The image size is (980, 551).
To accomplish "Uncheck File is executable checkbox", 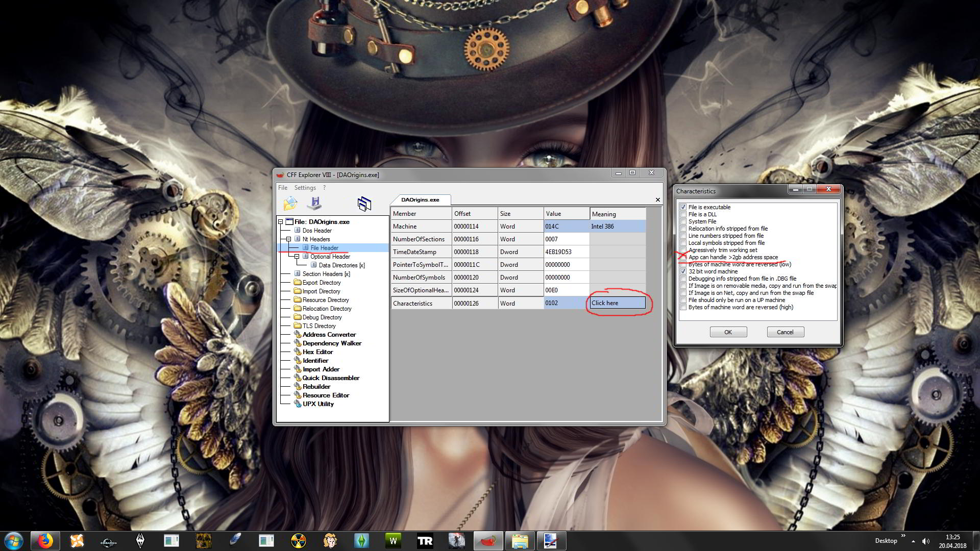I will (683, 207).
